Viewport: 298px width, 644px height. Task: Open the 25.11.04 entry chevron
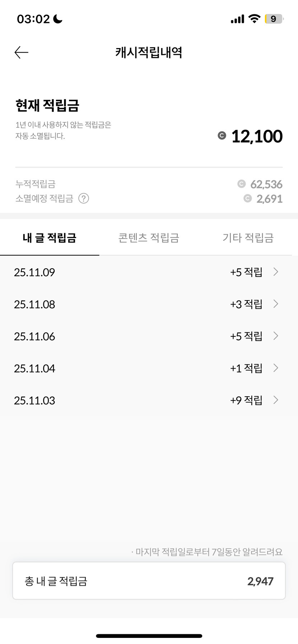coord(276,368)
